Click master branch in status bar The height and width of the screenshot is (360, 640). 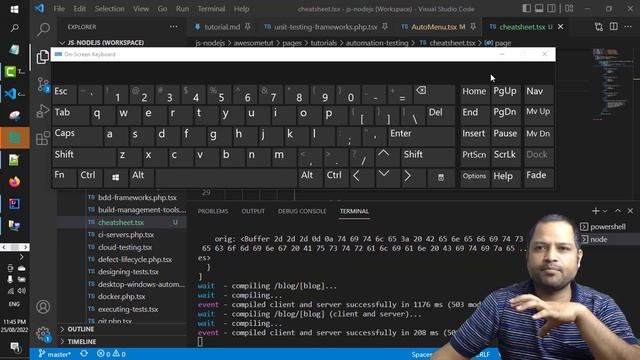[55, 354]
